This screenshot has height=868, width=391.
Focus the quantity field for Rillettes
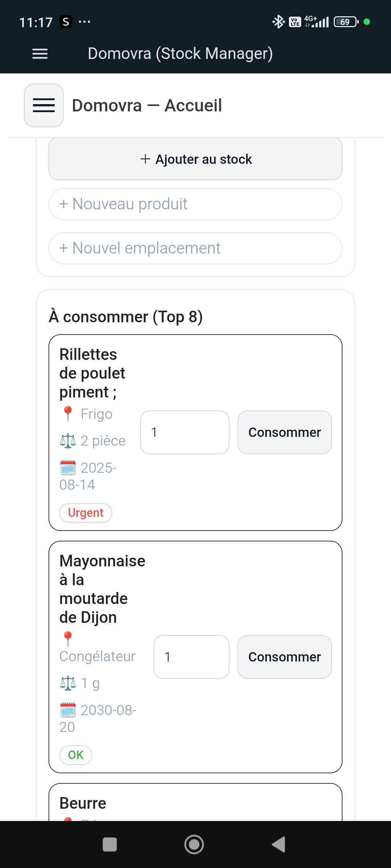coord(185,432)
